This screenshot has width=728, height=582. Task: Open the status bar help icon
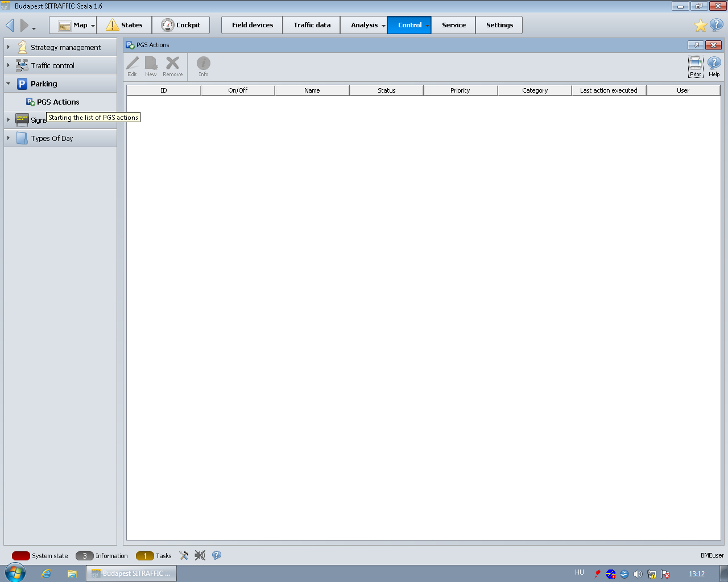click(217, 555)
